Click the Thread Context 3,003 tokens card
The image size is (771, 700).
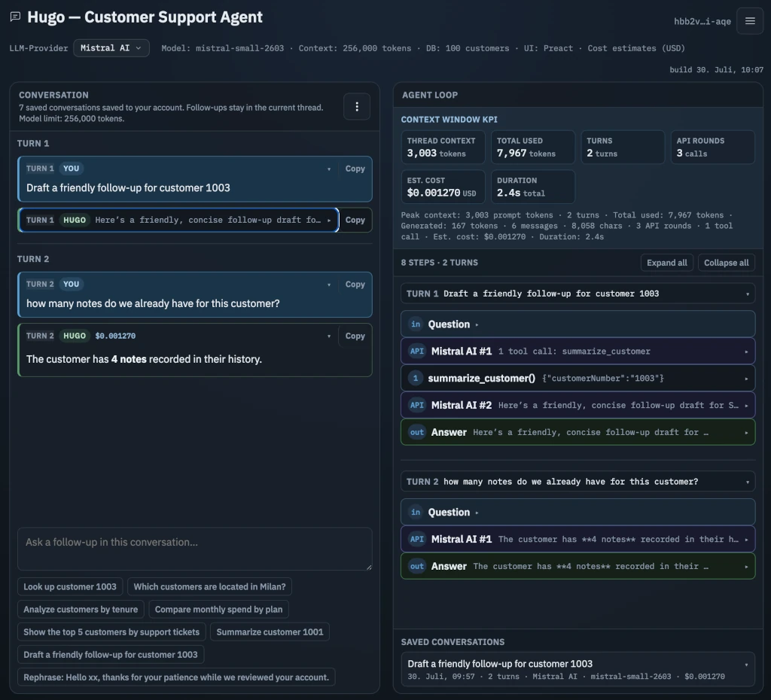coord(443,147)
